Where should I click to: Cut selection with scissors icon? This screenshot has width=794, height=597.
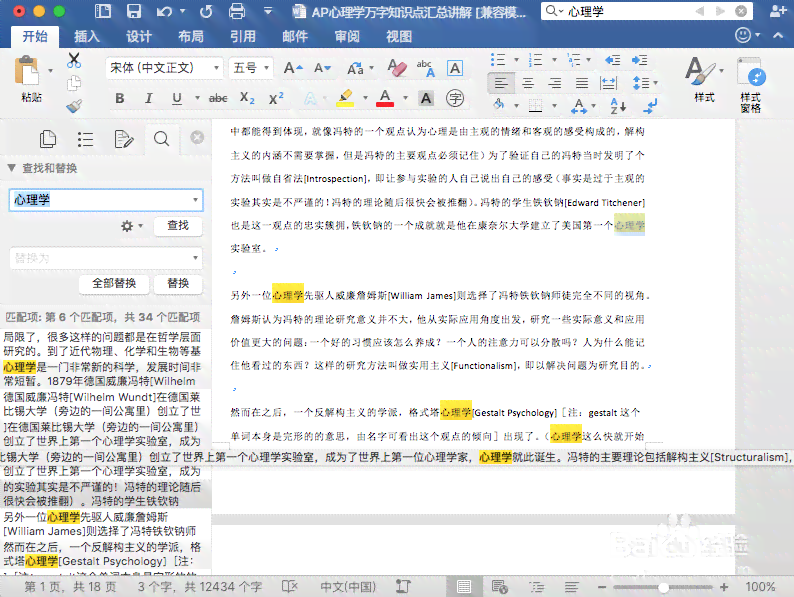tap(74, 60)
